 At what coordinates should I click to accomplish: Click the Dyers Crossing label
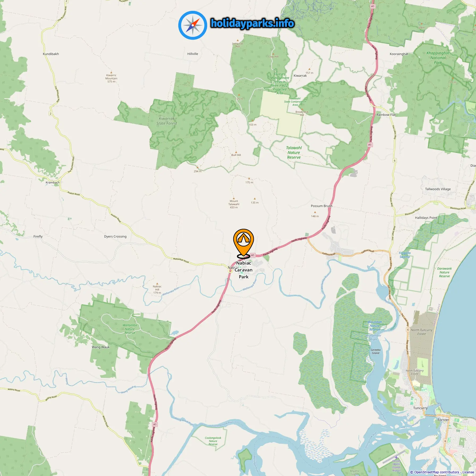click(115, 236)
